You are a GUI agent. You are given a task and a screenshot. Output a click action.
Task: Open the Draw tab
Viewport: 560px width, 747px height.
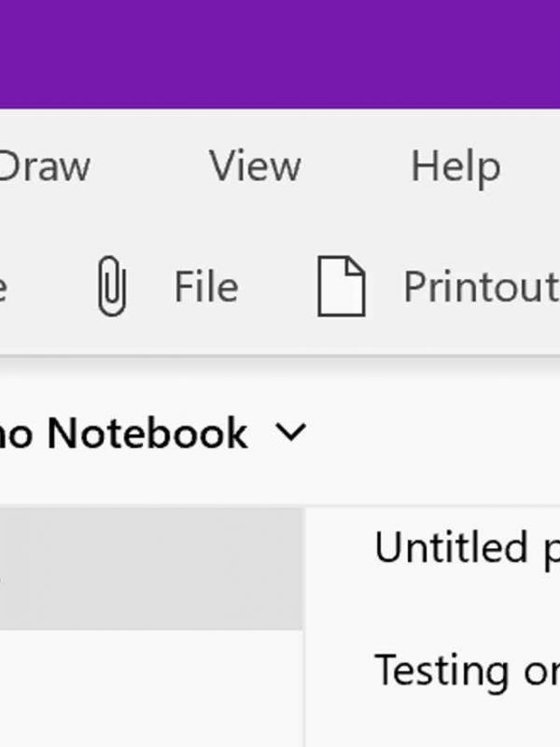[44, 166]
